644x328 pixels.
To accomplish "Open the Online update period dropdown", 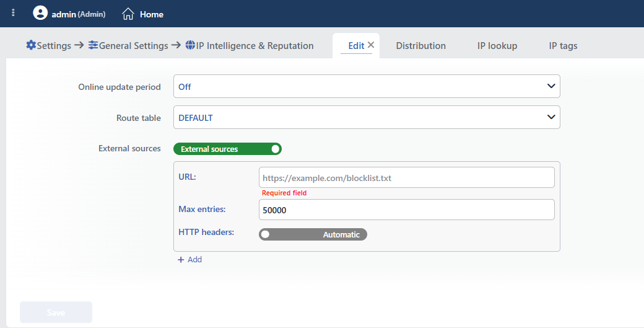I will [x=367, y=86].
